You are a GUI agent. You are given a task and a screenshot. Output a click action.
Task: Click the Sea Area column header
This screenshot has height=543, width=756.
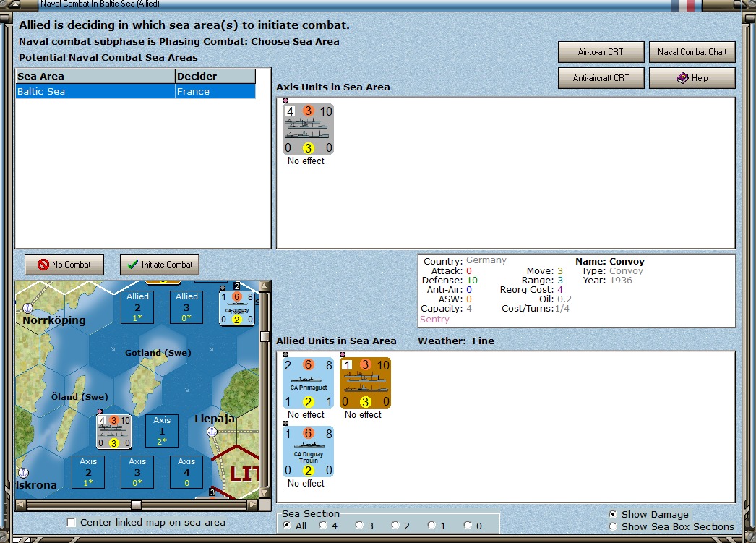pos(95,76)
